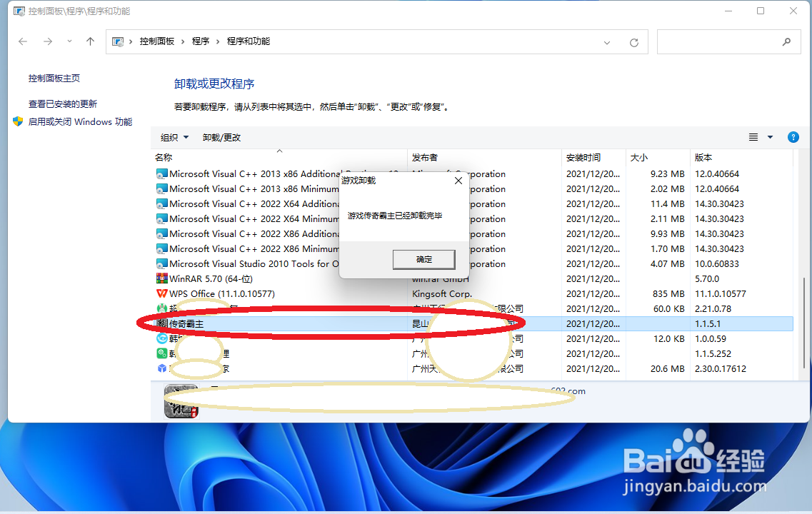The width and height of the screenshot is (812, 514).
Task: Click 确定 in the 游戏卸载 dialog
Action: [x=423, y=259]
